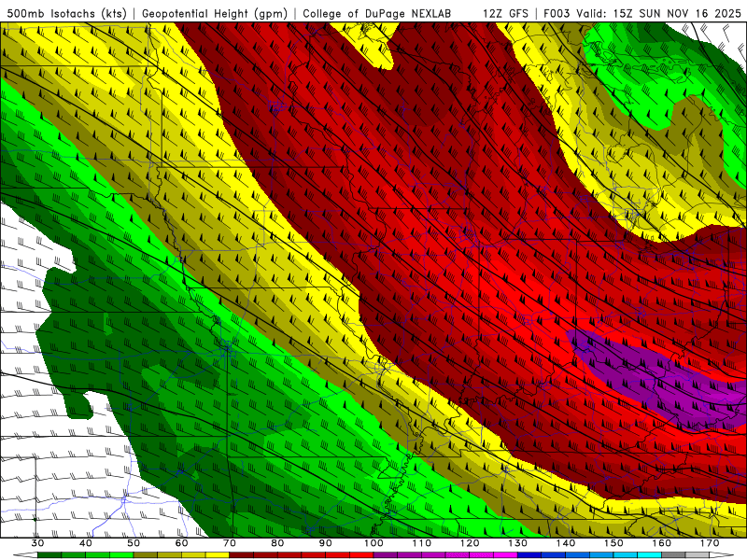Click the '130' value on the color scale

coord(518,543)
